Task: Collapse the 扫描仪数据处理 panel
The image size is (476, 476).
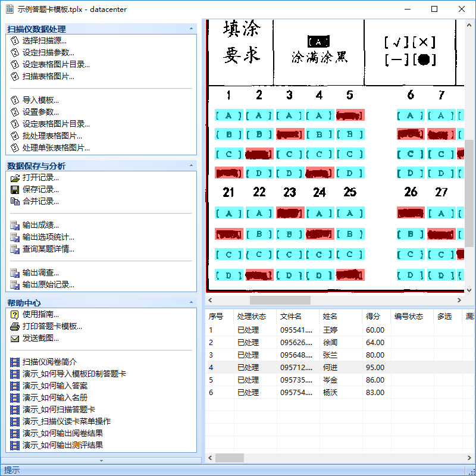Action: point(191,29)
